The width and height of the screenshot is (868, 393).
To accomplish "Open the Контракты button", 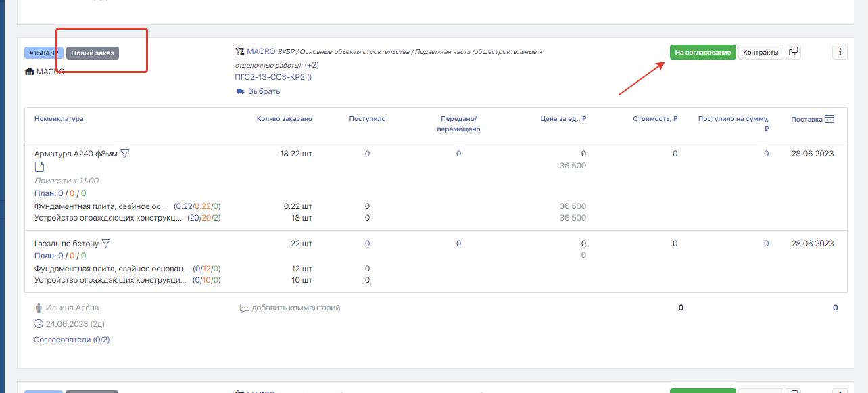I will (761, 53).
